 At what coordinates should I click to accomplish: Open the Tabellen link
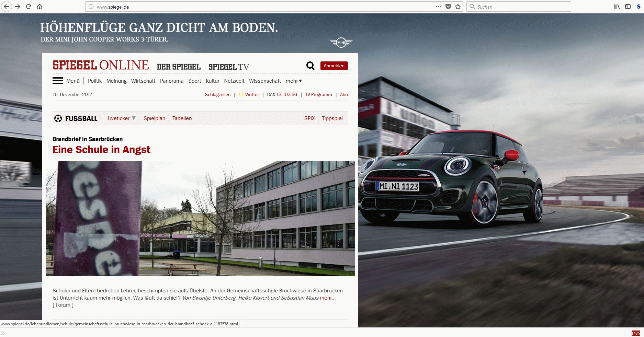click(x=182, y=118)
